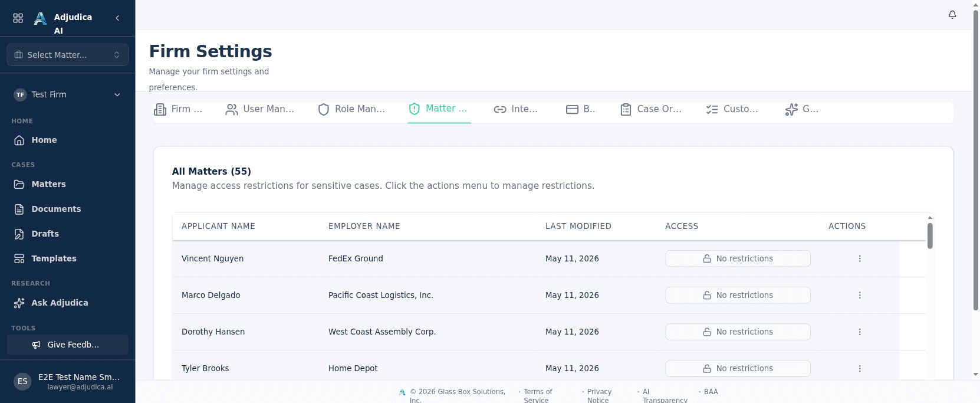This screenshot has height=403, width=980.
Task: Click the Ask Adjudica sparkle icon
Action: pyautogui.click(x=19, y=303)
